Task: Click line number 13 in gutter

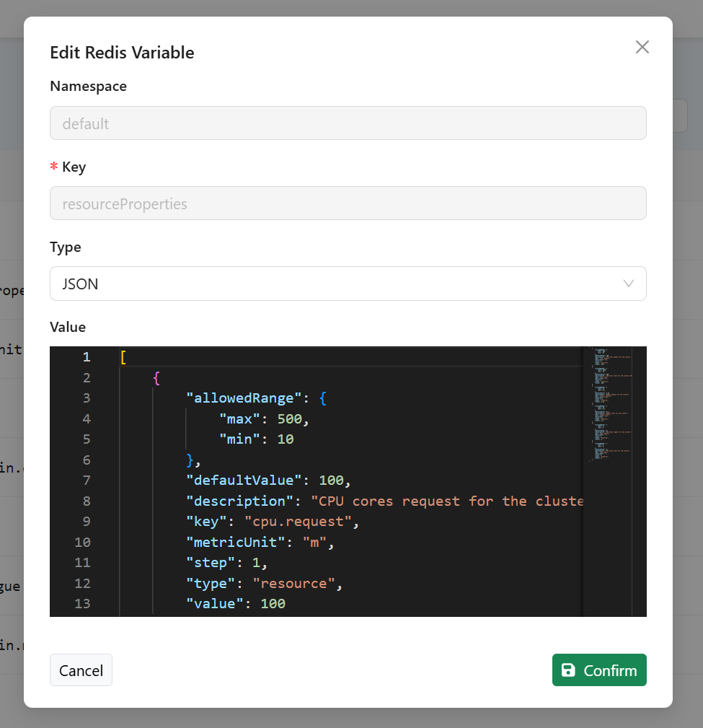Action: [x=83, y=604]
